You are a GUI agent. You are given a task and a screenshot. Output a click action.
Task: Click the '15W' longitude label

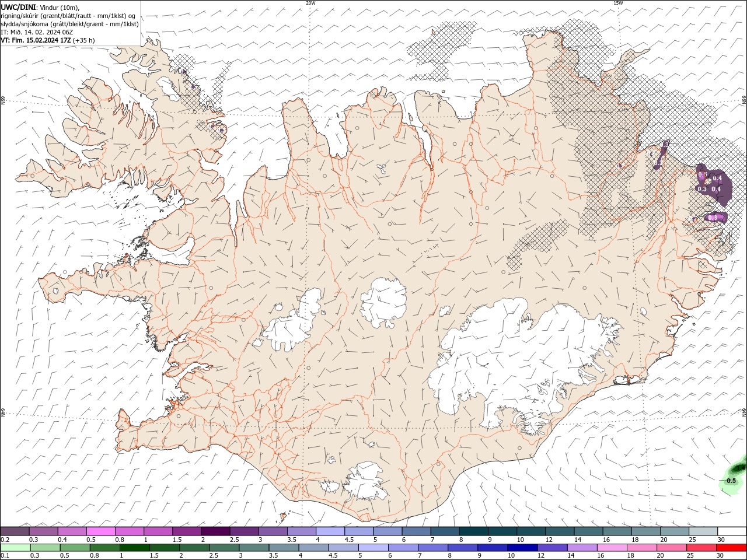(618, 3)
